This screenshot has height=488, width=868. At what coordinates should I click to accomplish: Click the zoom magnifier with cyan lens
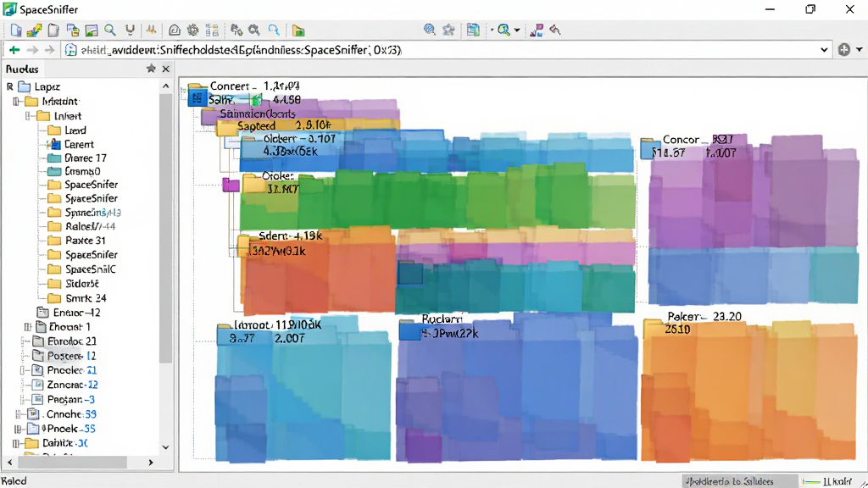(504, 30)
